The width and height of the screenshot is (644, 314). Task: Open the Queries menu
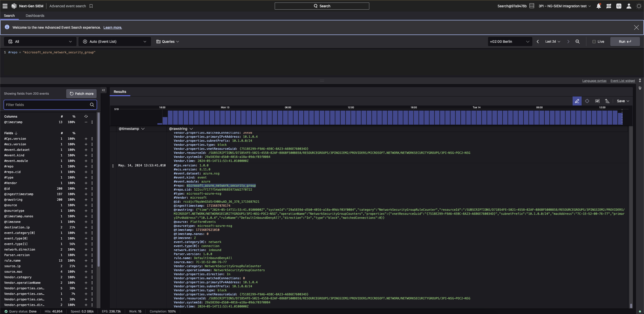pyautogui.click(x=168, y=42)
